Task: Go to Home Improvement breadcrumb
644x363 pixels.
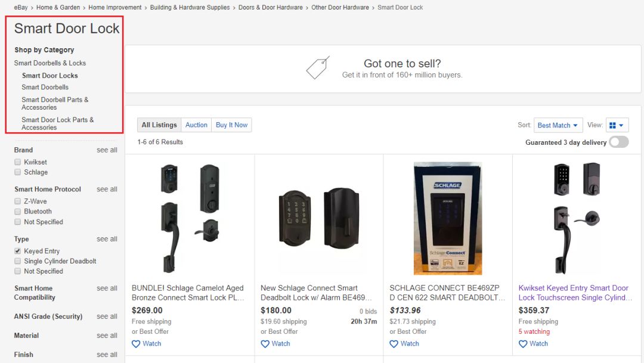Action: pos(115,8)
